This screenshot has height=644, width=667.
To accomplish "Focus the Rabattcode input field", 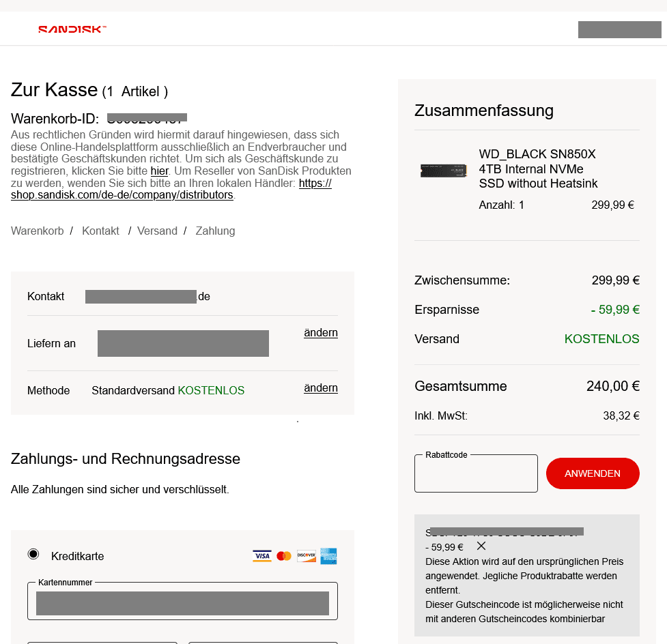I will [x=476, y=473].
